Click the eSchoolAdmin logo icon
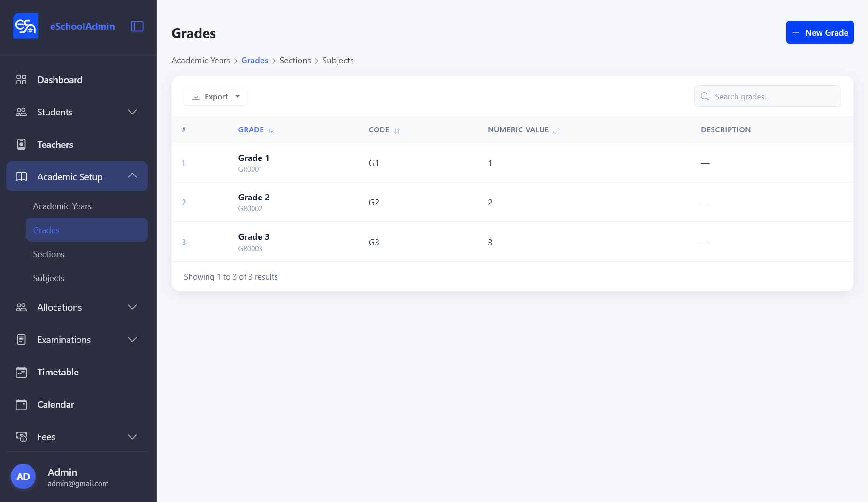This screenshot has width=868, height=502. click(x=26, y=26)
